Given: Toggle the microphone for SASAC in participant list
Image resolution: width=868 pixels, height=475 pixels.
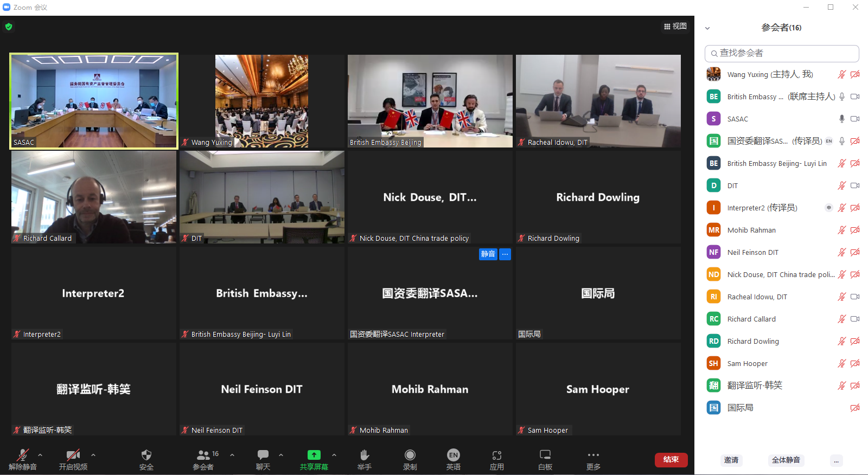Looking at the screenshot, I should pyautogui.click(x=841, y=119).
